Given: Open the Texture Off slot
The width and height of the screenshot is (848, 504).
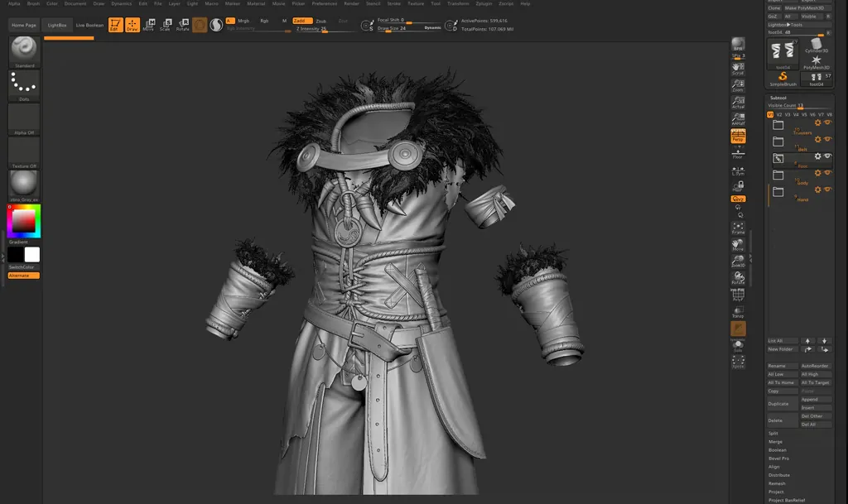Looking at the screenshot, I should (24, 152).
